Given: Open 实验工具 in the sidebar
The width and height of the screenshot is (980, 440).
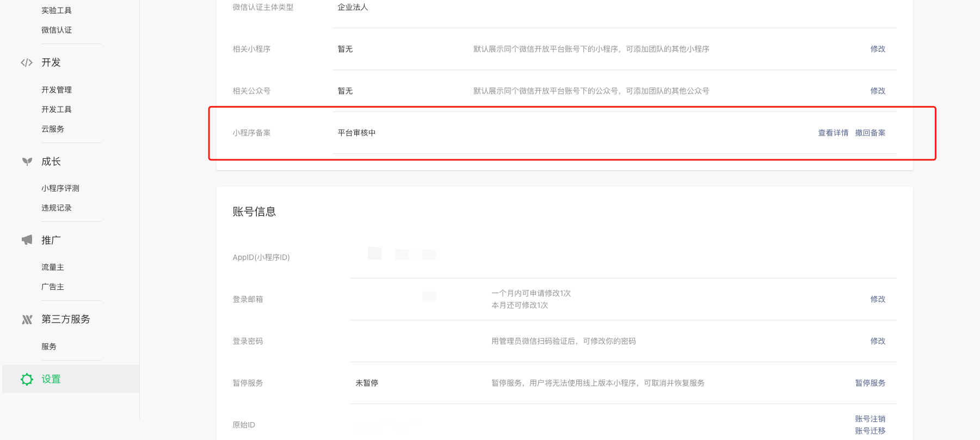Looking at the screenshot, I should point(57,10).
